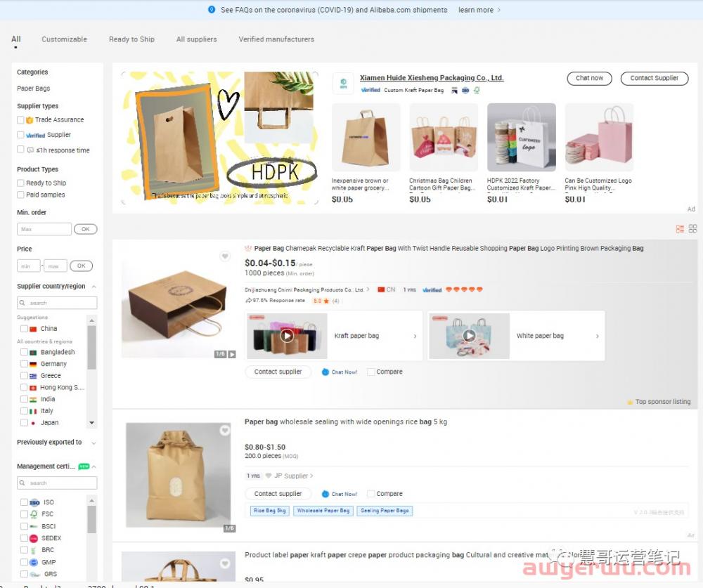Click the country list scroll down arrow

pos(92,423)
